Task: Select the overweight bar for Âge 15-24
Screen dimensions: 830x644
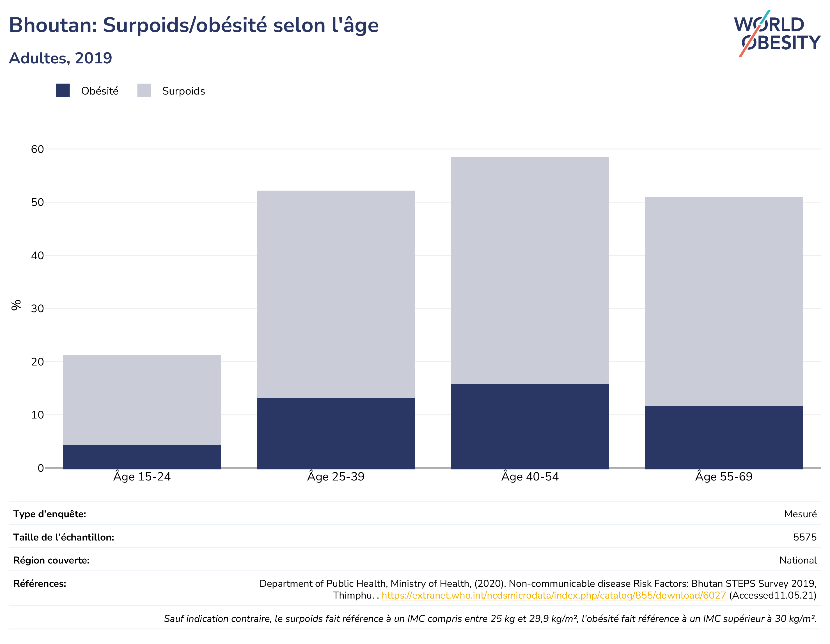Action: pos(142,400)
